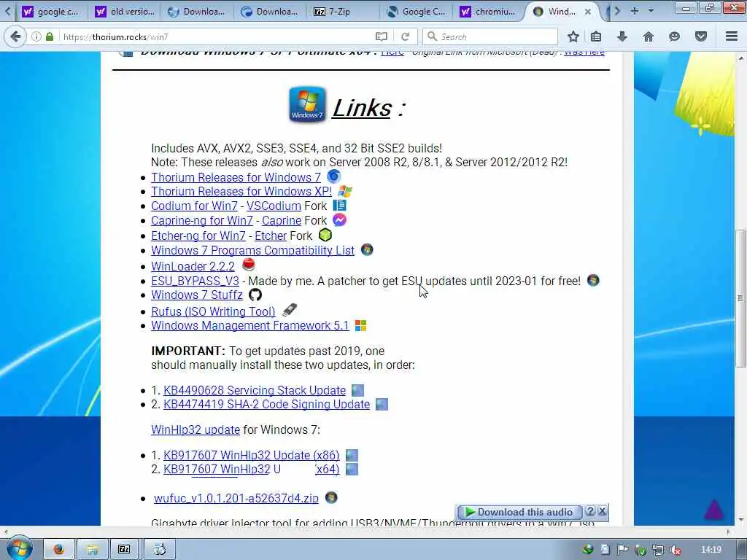747x560 pixels.
Task: Click the Windows 7 logo beside Links
Action: 307,105
